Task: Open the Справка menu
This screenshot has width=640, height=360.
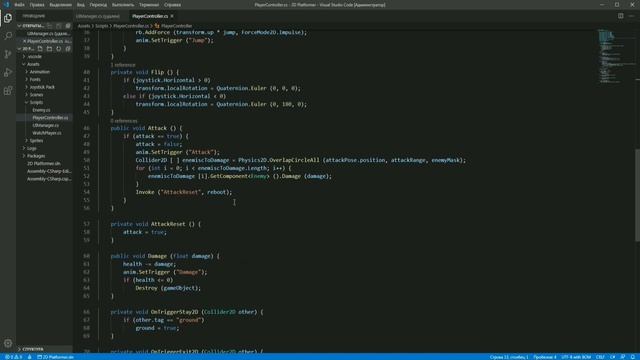Action: pos(172,5)
